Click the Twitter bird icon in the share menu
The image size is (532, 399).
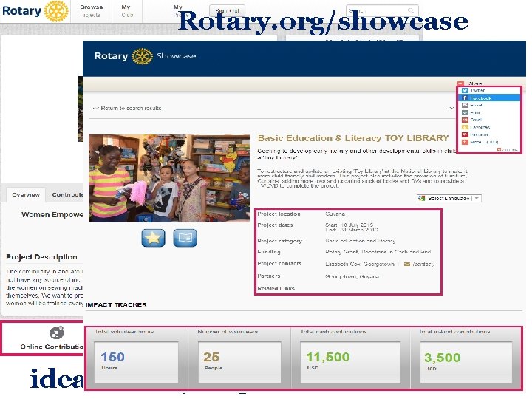[465, 91]
